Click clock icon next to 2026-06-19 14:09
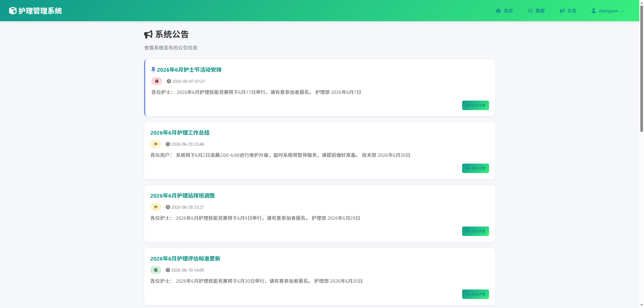This screenshot has width=644, height=308. [168, 270]
